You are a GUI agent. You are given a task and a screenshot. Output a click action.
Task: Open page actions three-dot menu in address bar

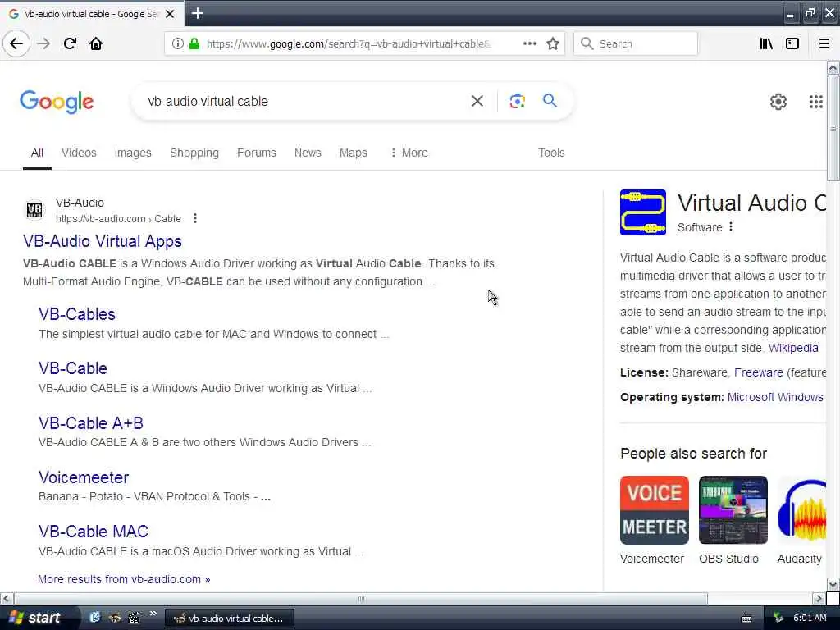tap(530, 43)
